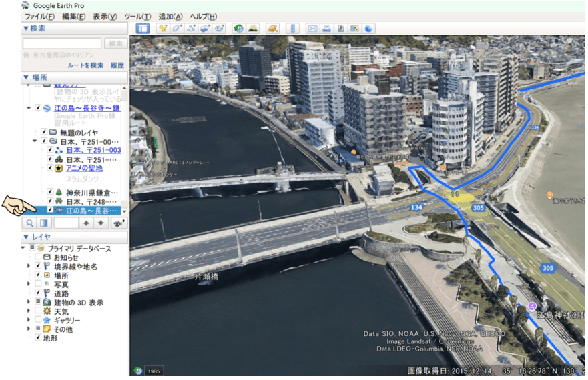Open the historical imagery clock icon
The height and width of the screenshot is (380, 588).
tap(238, 28)
